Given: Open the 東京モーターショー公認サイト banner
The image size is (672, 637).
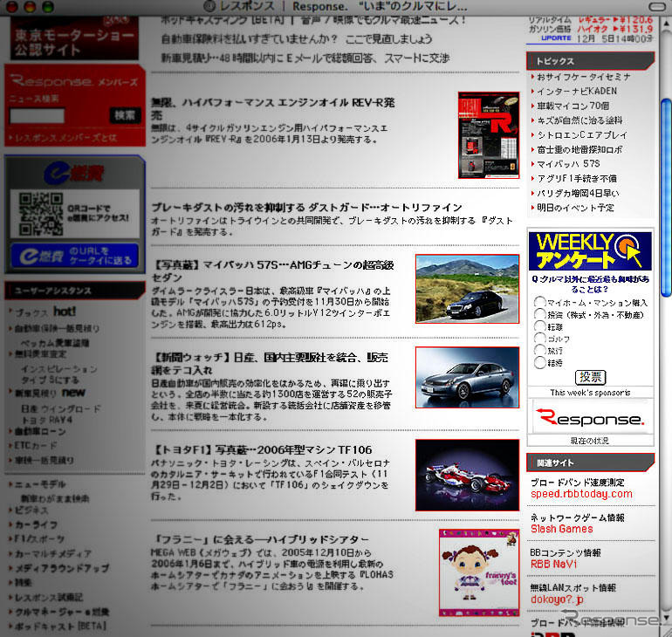Looking at the screenshot, I should pos(74,38).
